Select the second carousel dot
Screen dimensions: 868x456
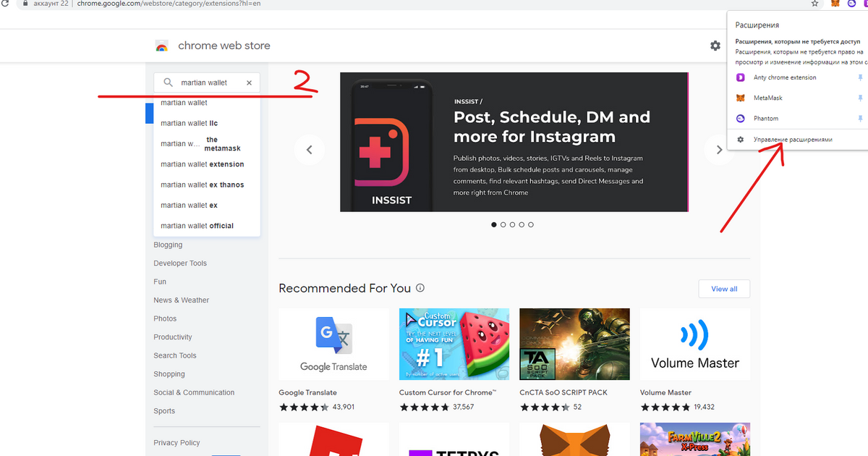pyautogui.click(x=503, y=225)
